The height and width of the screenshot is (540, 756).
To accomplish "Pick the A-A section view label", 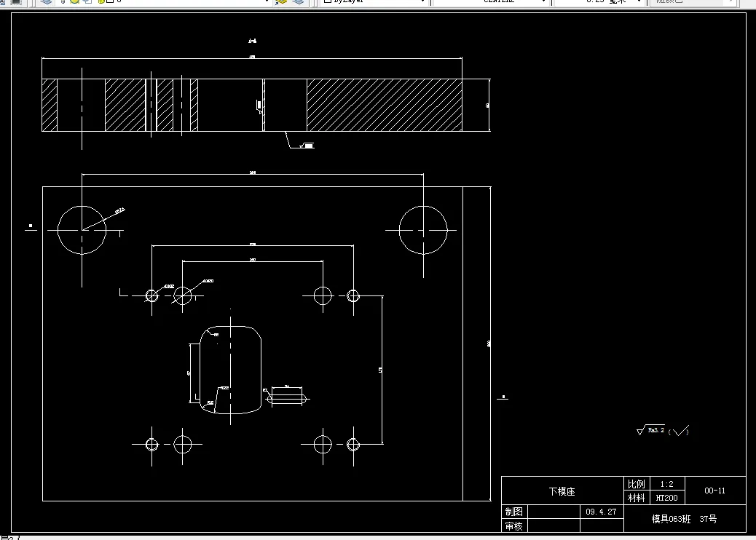I will pos(252,41).
